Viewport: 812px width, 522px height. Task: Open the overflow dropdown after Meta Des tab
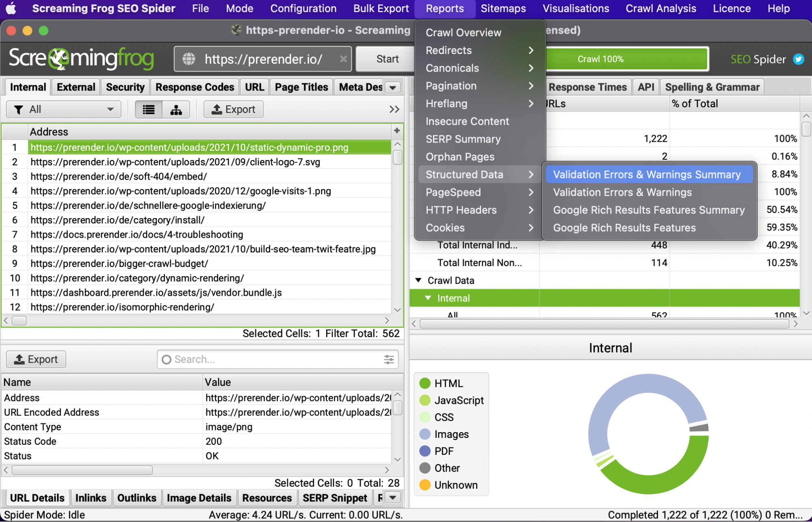[x=393, y=87]
